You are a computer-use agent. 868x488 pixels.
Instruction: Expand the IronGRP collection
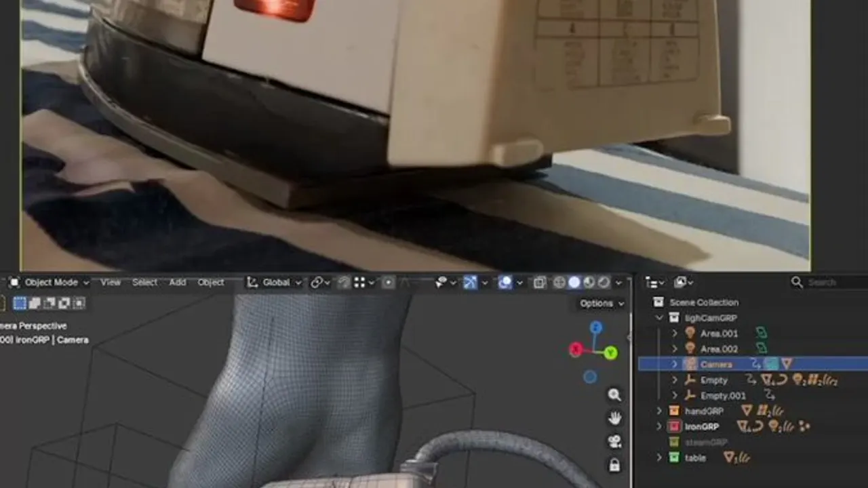(x=659, y=427)
